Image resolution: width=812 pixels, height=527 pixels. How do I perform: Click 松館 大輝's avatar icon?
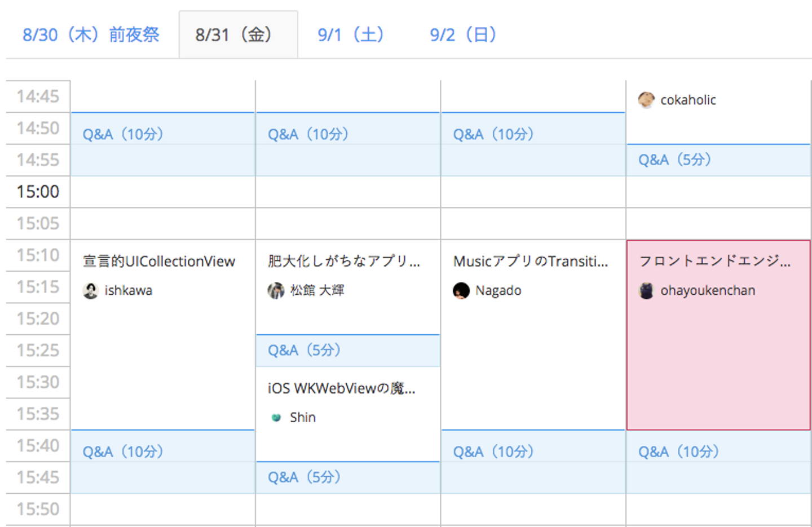click(276, 291)
